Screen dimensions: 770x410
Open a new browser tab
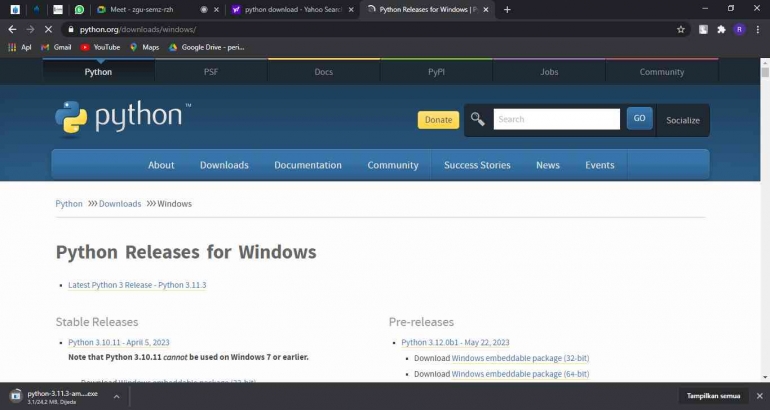(x=507, y=9)
